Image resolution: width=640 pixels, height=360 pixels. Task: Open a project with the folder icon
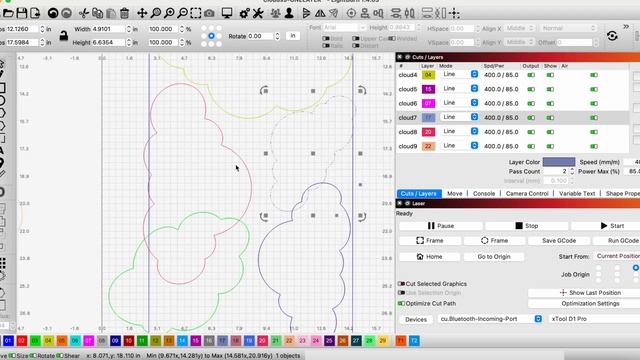click(8, 13)
